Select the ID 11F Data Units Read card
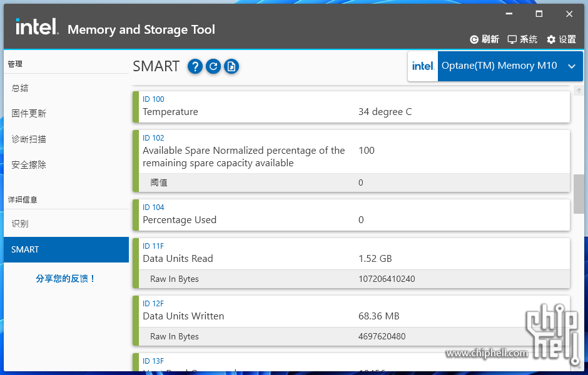This screenshot has height=375, width=588. click(x=350, y=253)
